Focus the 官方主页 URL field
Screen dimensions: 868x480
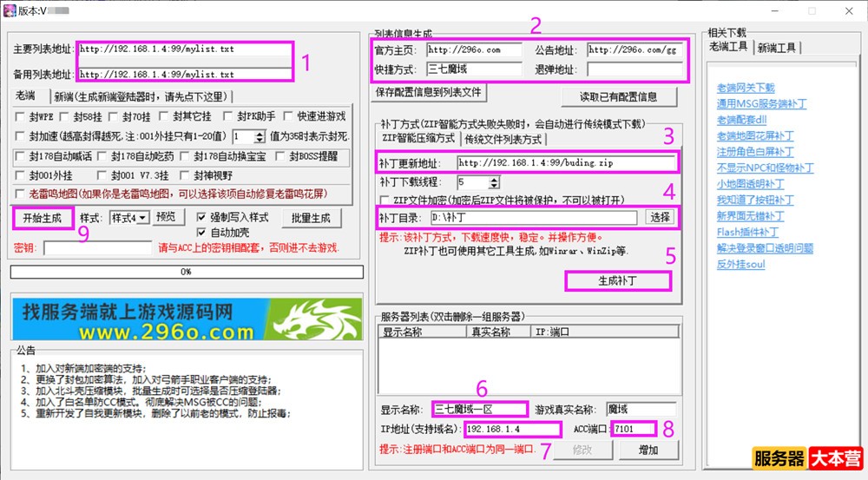point(475,49)
